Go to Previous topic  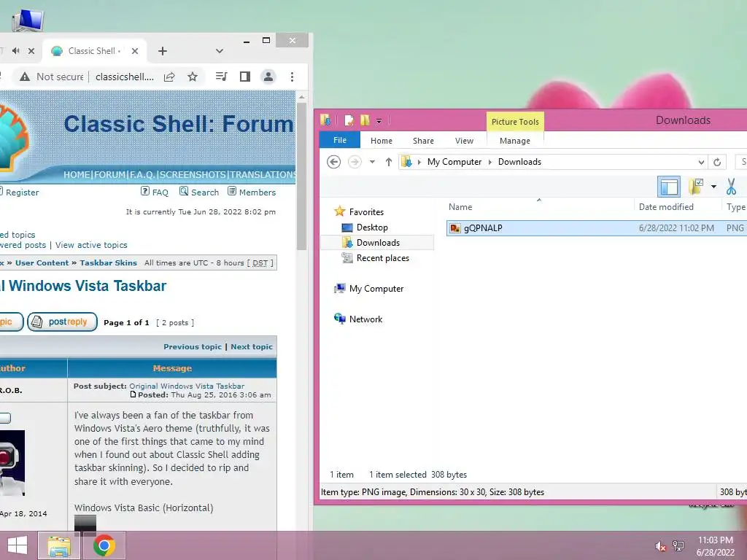193,346
